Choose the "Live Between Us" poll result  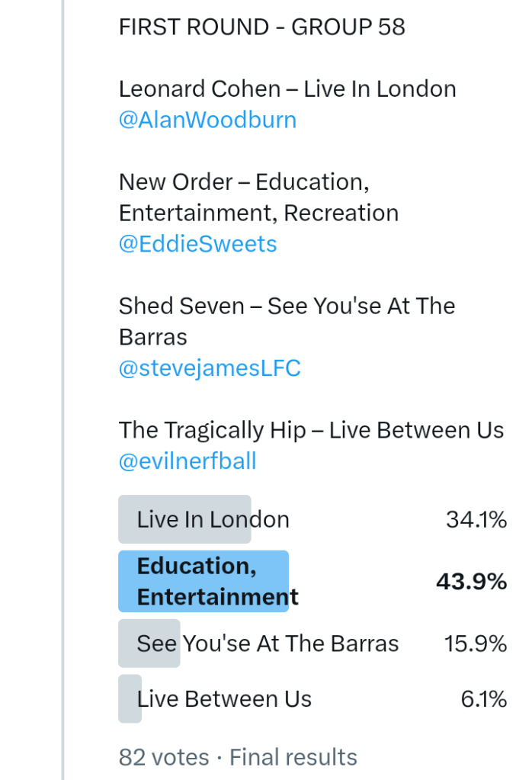tap(224, 699)
